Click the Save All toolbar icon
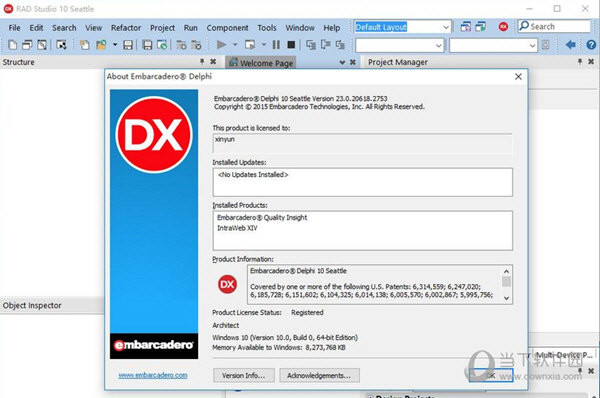This screenshot has width=600, height=398. [147, 45]
